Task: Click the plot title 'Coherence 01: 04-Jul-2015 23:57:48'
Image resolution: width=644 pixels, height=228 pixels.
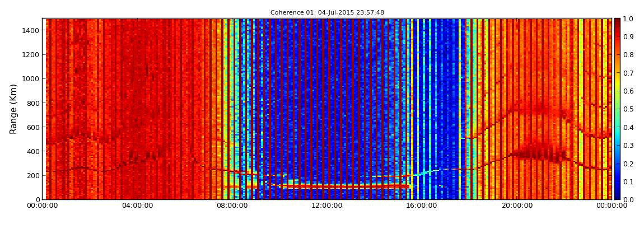Action: coord(328,13)
